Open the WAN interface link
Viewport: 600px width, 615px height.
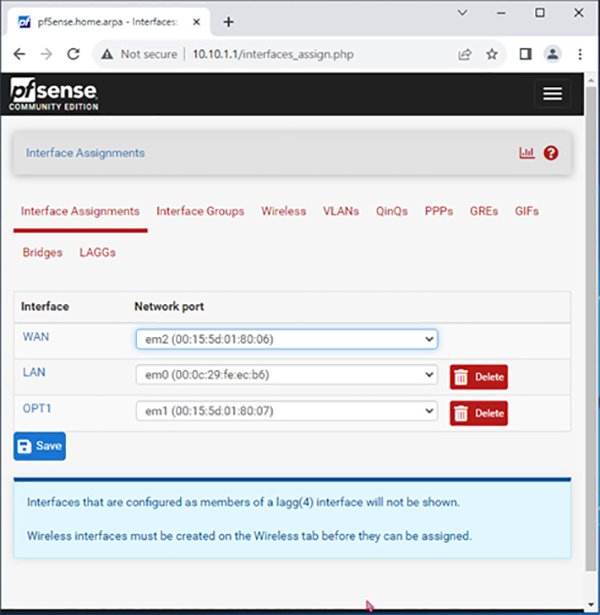(x=36, y=337)
